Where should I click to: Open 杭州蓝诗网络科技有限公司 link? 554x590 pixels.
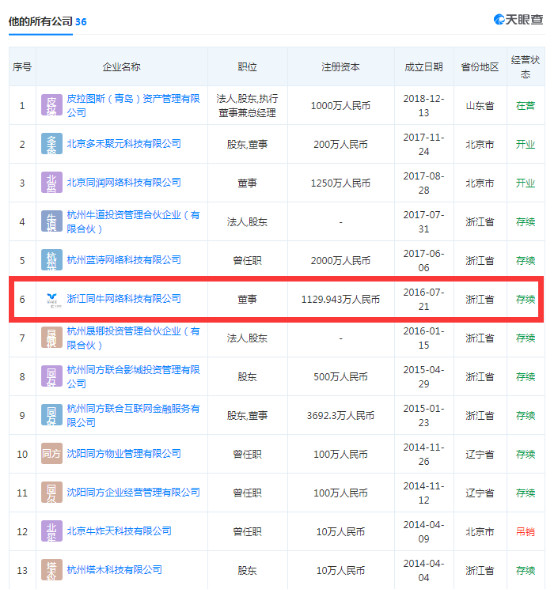point(124,260)
